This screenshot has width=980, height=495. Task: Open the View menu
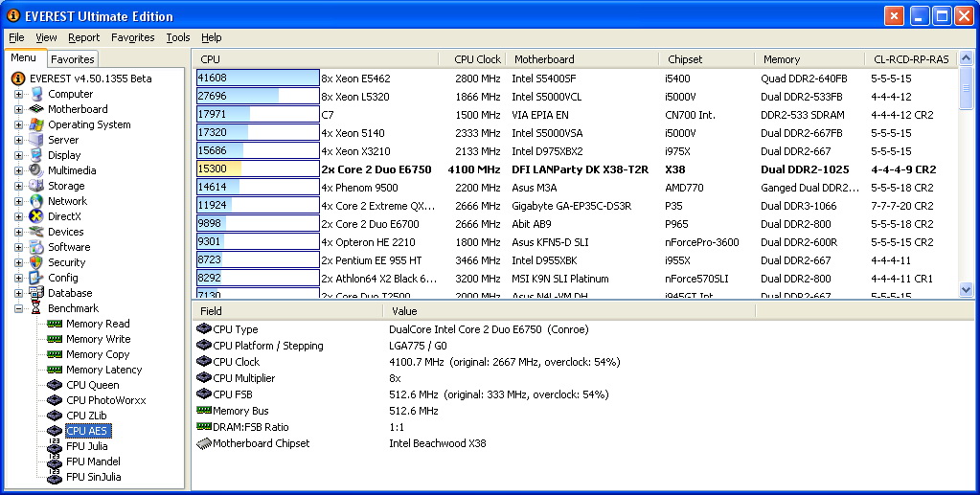click(46, 37)
